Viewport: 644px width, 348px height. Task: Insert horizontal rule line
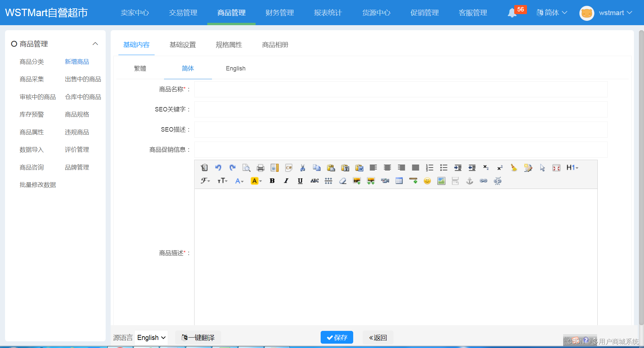tap(413, 181)
